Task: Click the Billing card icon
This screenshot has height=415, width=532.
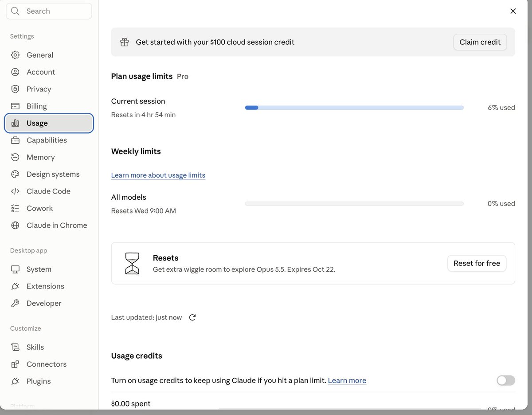Action: coord(15,106)
